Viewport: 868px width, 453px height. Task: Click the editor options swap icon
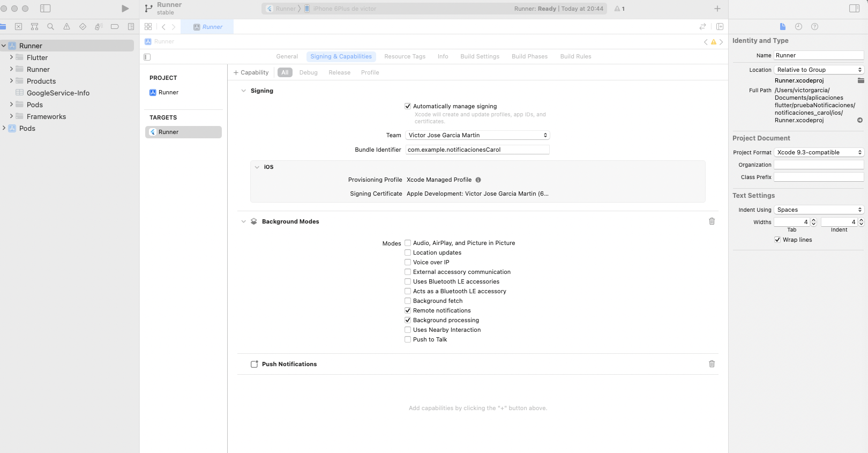tap(702, 27)
